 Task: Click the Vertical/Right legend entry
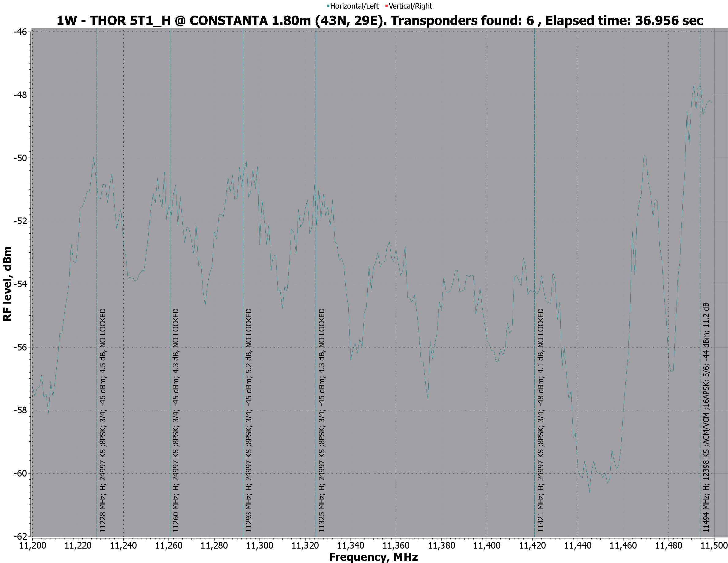click(x=410, y=6)
